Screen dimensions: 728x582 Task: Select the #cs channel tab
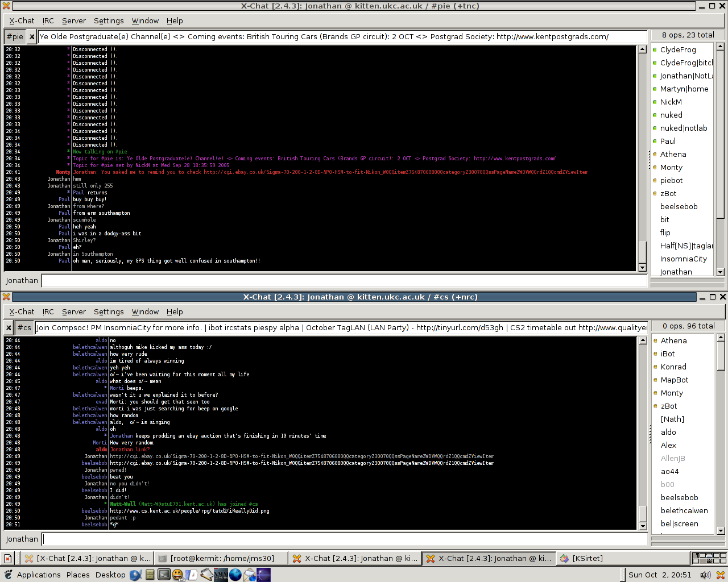[24, 327]
